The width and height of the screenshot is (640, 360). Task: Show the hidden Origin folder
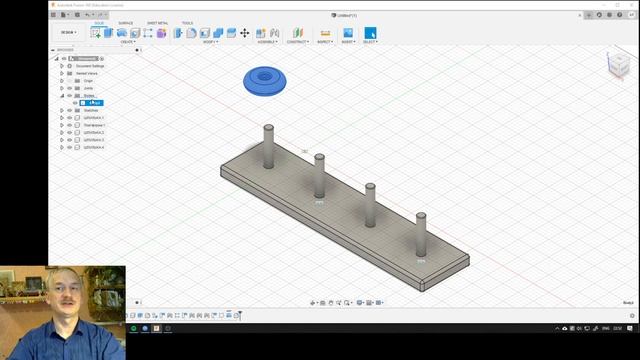pos(70,81)
